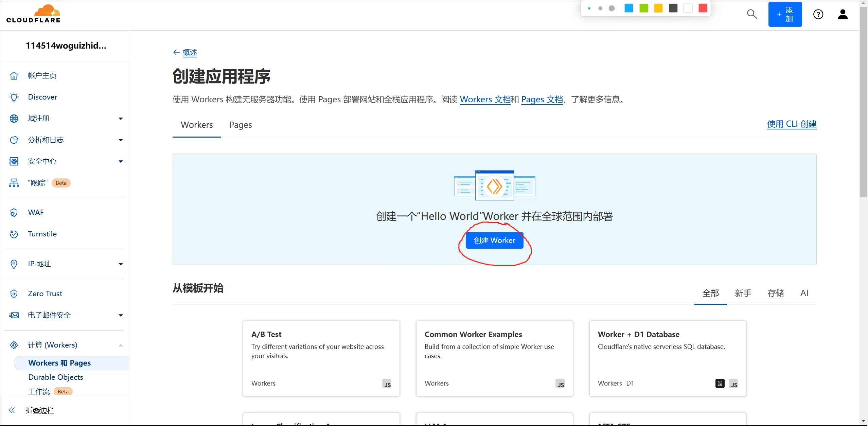This screenshot has height=426, width=868.
Task: Open Durable Objects in sidebar
Action: click(x=56, y=377)
